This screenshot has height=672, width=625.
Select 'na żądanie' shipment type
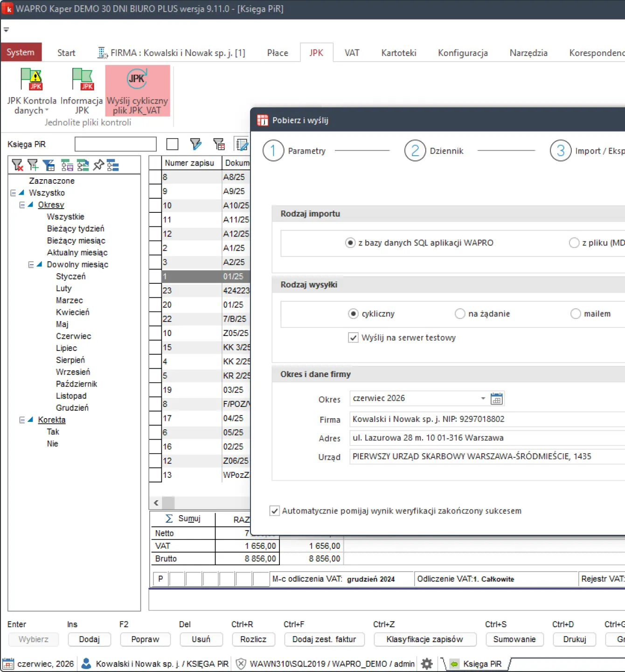[x=460, y=314]
